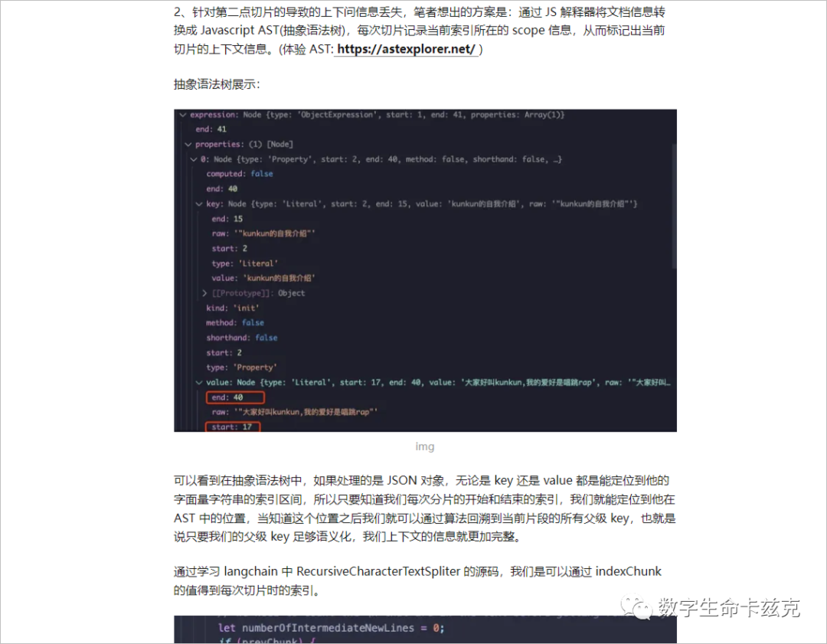The image size is (827, 644).
Task: Click the kind: 'init' property line
Action: point(233,308)
